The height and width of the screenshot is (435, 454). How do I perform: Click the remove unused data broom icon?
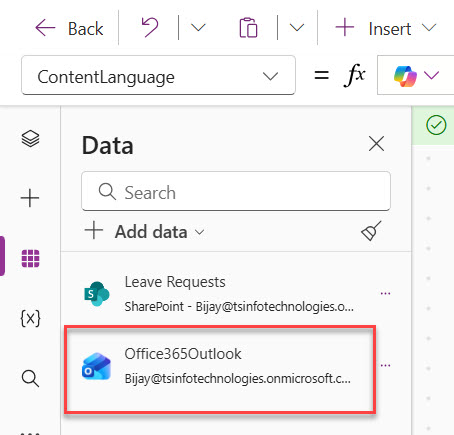[371, 231]
